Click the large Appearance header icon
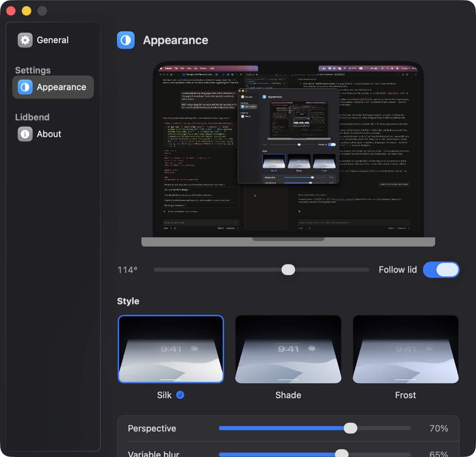Screen dimensions: 476x457 pos(126,40)
